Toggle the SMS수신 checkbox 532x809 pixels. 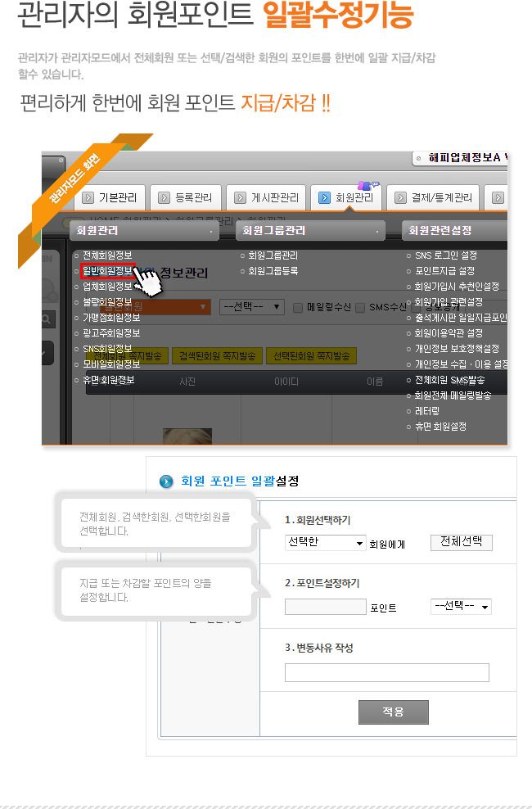click(x=360, y=308)
